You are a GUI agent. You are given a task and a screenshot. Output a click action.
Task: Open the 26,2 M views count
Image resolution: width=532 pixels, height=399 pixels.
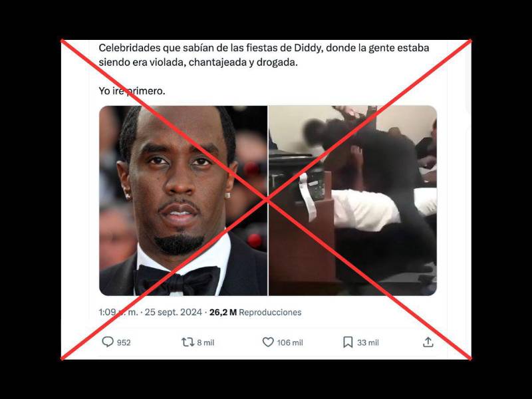coord(223,312)
